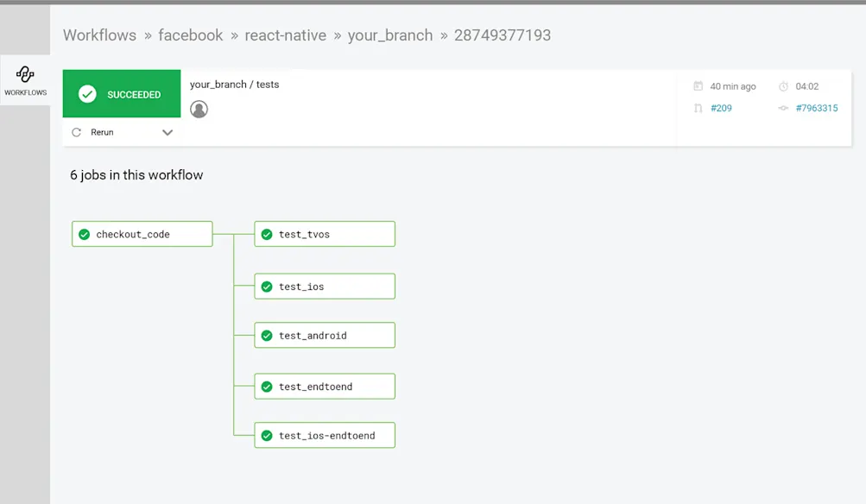Click the green check on checkout_code job

coord(84,233)
